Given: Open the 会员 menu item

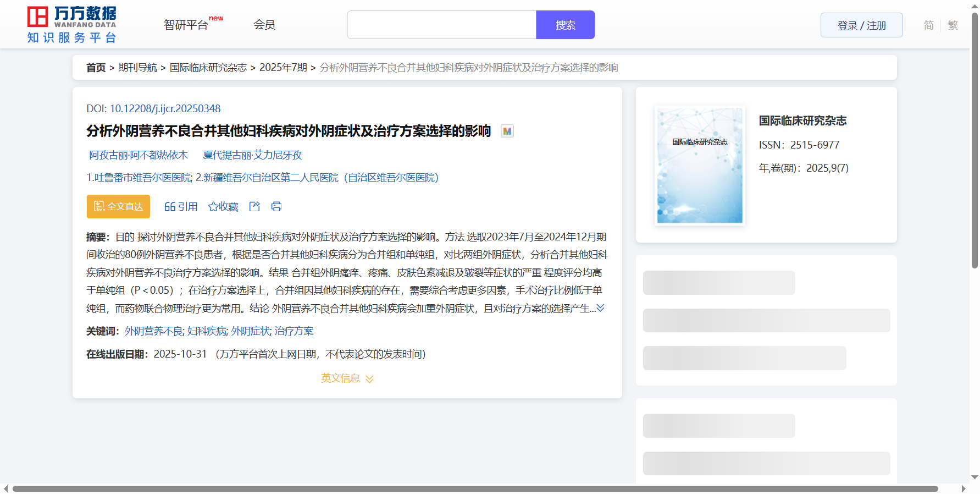Looking at the screenshot, I should pos(264,25).
